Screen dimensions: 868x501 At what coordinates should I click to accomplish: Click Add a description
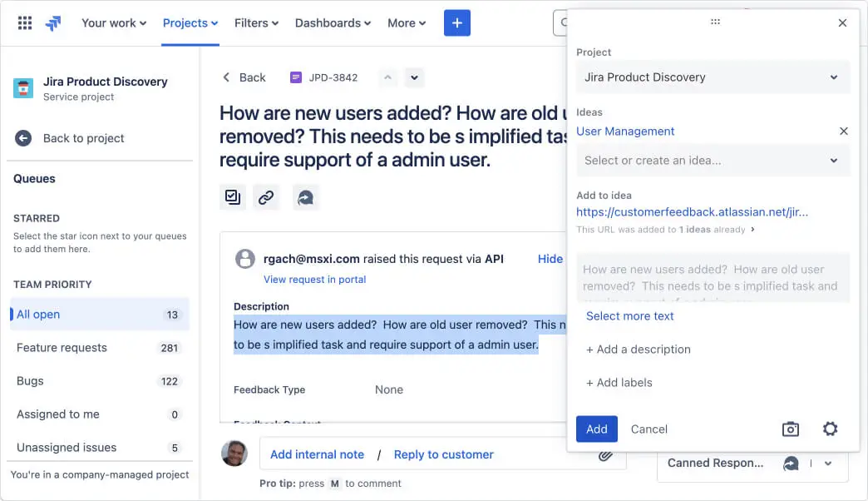639,350
